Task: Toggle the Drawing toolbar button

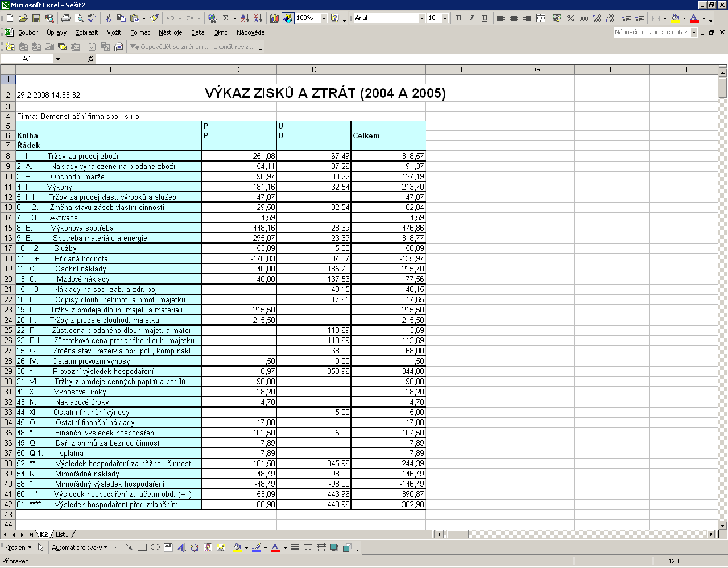Action: [x=288, y=18]
